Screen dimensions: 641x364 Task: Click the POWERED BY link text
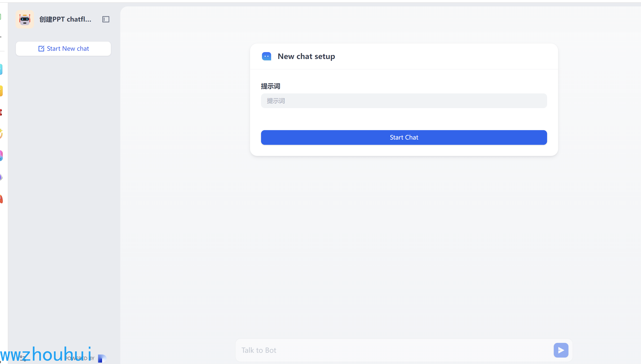[x=79, y=358]
